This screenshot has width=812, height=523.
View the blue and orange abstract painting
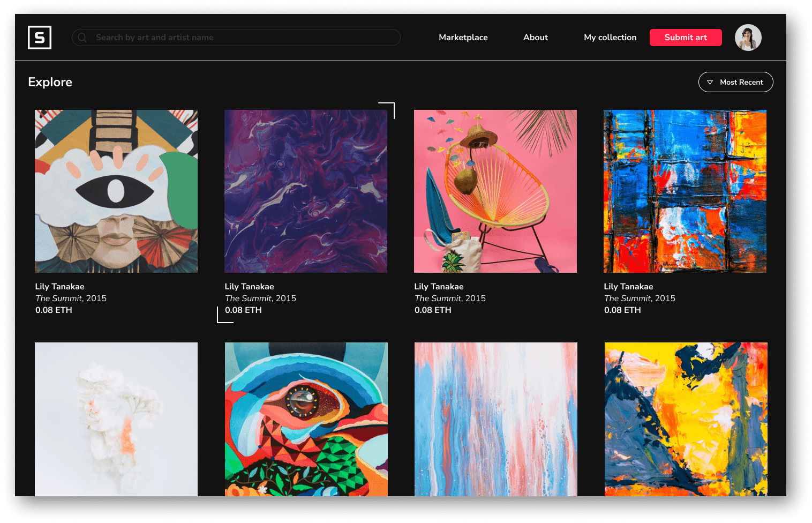[685, 191]
